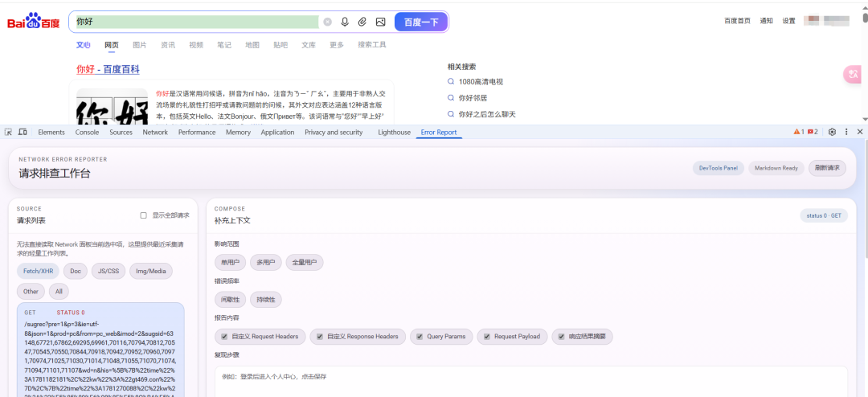The height and width of the screenshot is (397, 868).
Task: Filter requests by Other
Action: click(31, 291)
